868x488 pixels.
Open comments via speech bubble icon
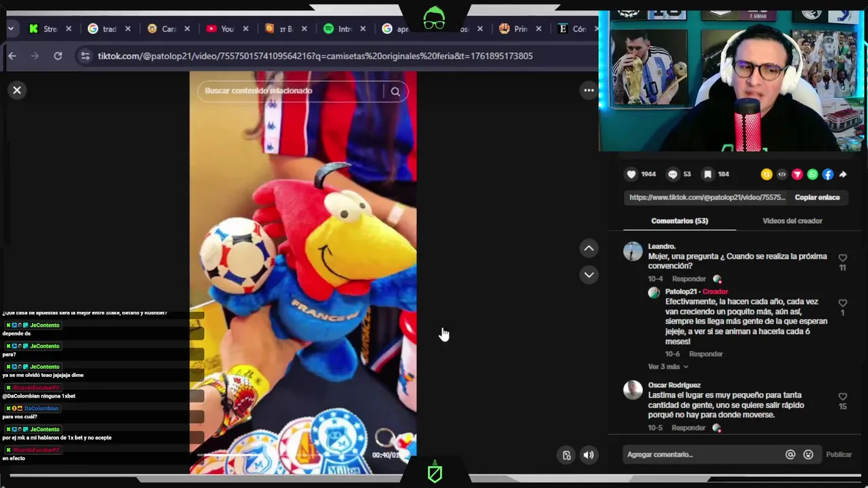pos(672,174)
